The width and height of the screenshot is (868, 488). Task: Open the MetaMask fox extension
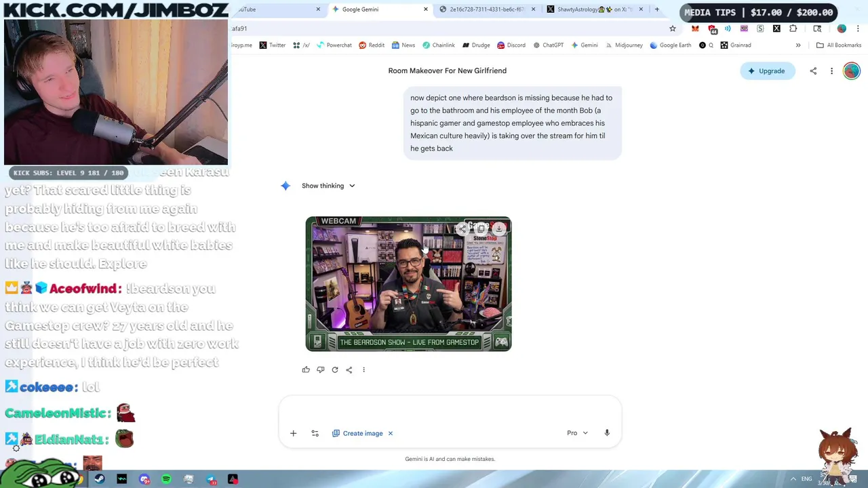tap(695, 28)
